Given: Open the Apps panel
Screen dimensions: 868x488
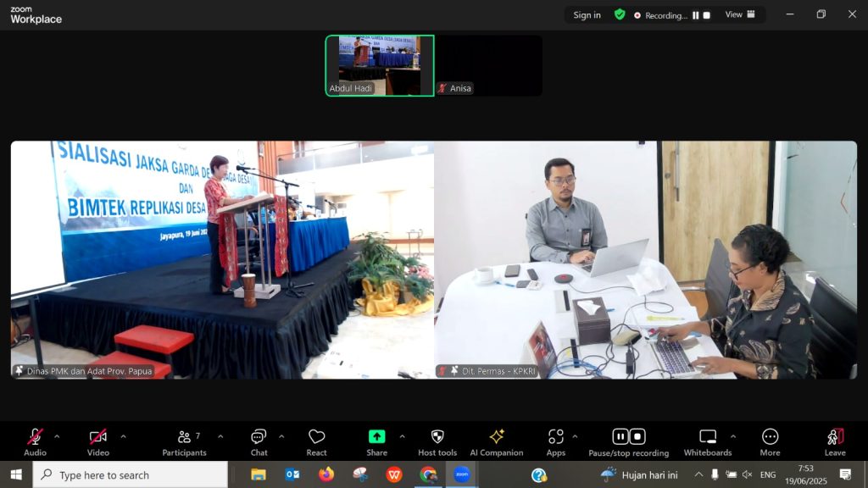Looking at the screenshot, I should tap(556, 442).
